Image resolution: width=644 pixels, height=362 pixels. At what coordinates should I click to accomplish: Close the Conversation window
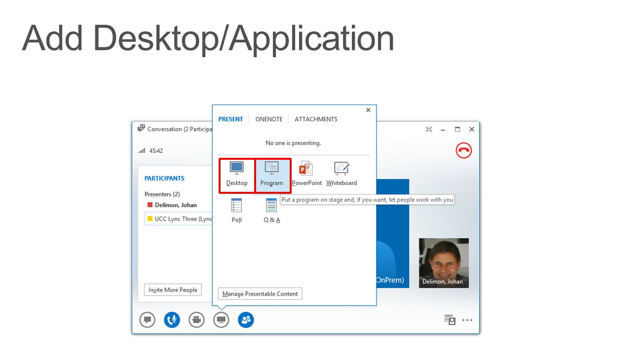click(x=472, y=129)
